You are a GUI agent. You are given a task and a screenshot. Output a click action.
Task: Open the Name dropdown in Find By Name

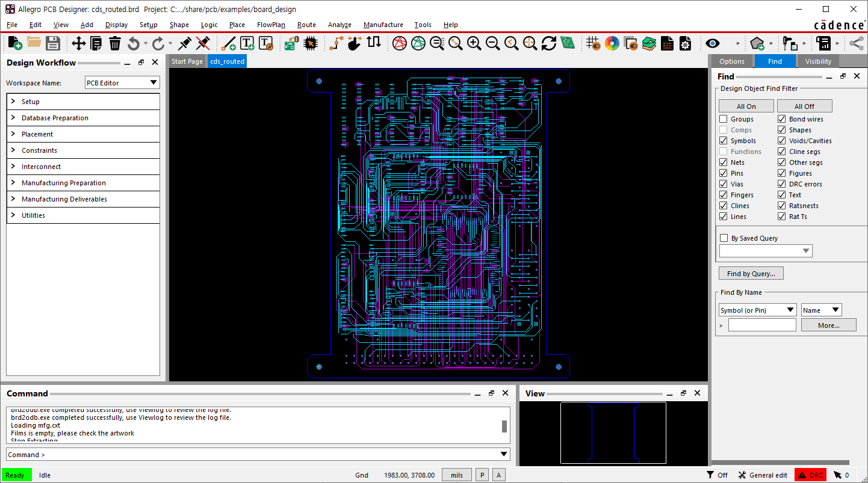click(x=821, y=310)
